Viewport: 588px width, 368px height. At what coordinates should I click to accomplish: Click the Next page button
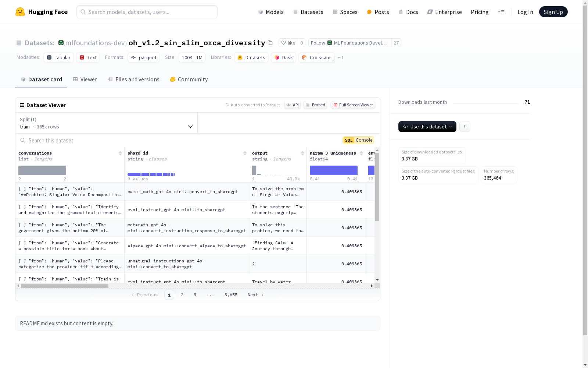(256, 295)
